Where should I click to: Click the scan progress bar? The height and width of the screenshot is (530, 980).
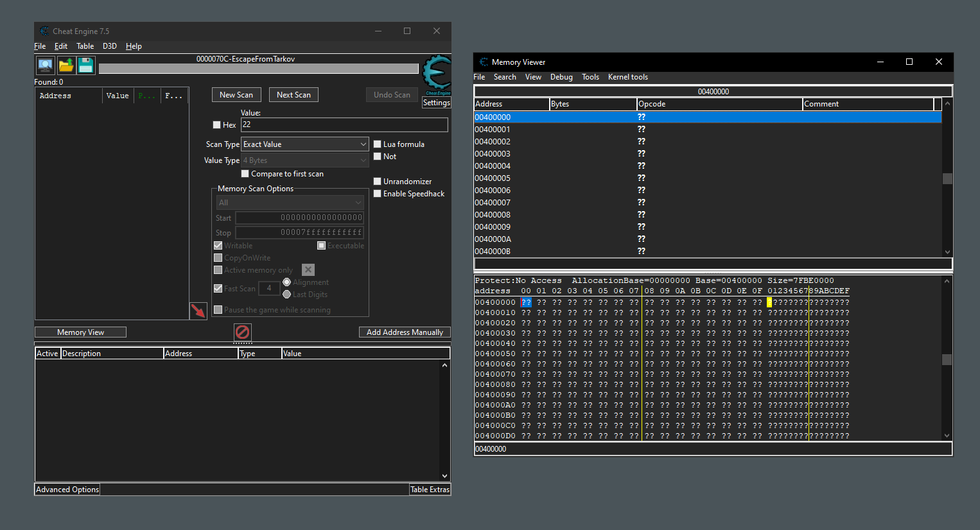point(259,69)
